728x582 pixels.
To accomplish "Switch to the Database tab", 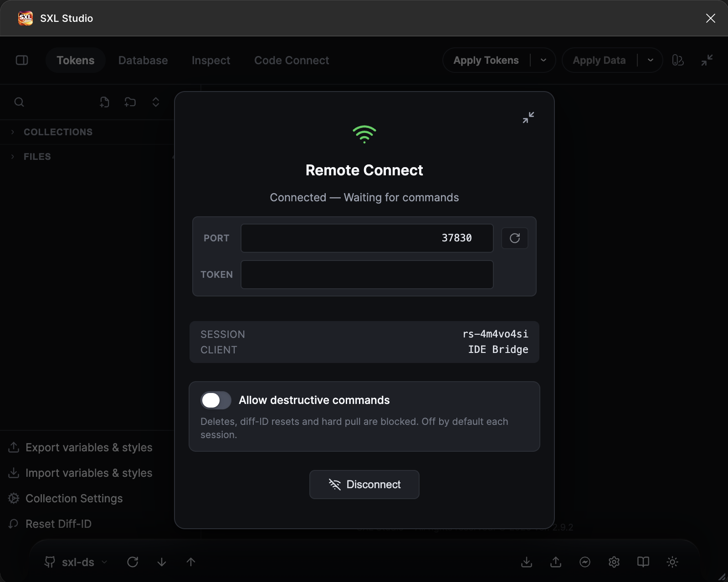I will 143,60.
